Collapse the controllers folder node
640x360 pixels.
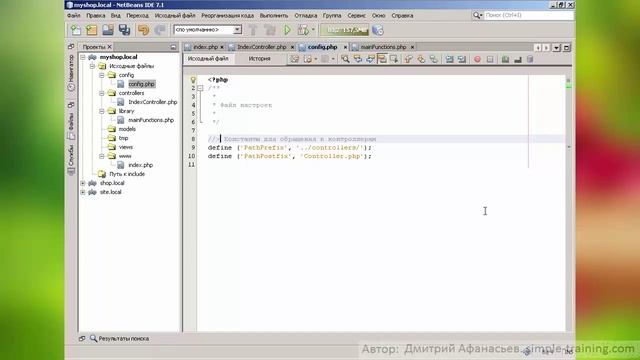point(102,93)
